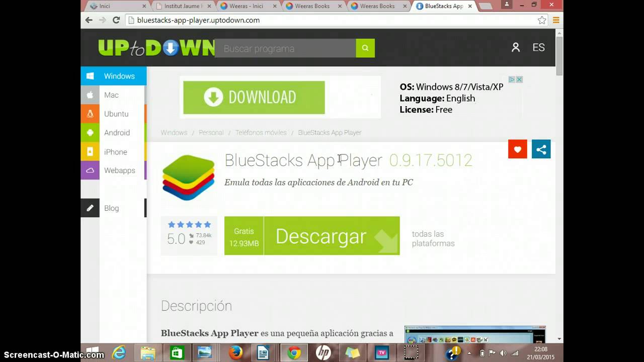
Task: Open Windows Store from the taskbar
Action: 177,353
